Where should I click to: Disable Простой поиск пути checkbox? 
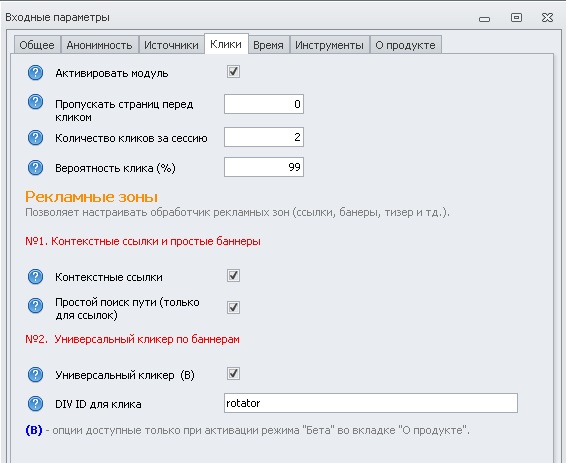(x=233, y=307)
